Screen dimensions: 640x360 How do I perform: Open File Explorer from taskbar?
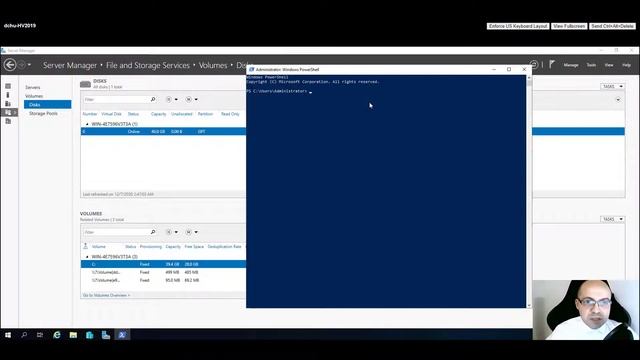(x=73, y=335)
